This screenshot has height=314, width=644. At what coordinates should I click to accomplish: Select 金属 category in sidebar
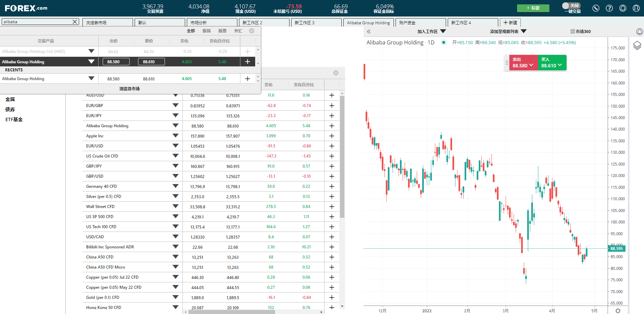pos(10,99)
